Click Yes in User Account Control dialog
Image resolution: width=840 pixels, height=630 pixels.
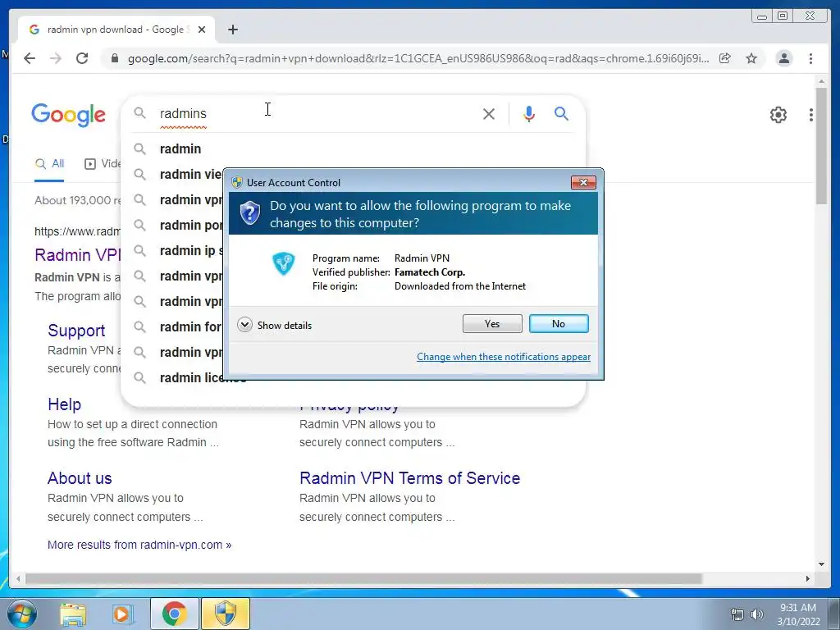coord(492,323)
